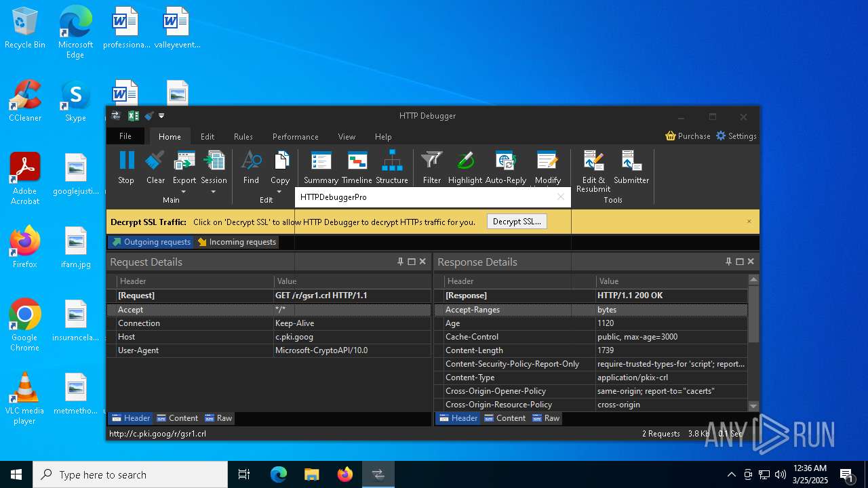Image resolution: width=868 pixels, height=488 pixels.
Task: Open Microsoft Edge from the taskbar
Action: click(x=279, y=474)
